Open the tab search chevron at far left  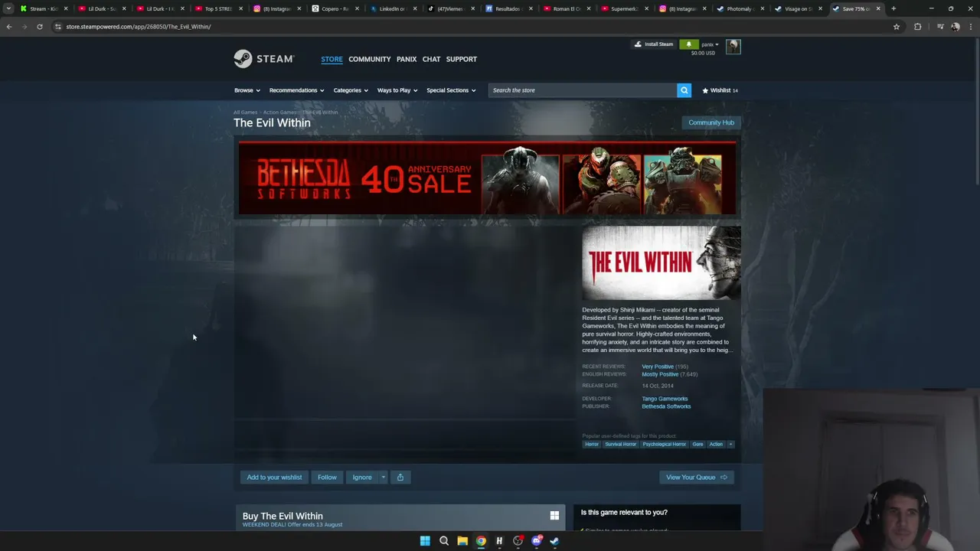pyautogui.click(x=8, y=8)
